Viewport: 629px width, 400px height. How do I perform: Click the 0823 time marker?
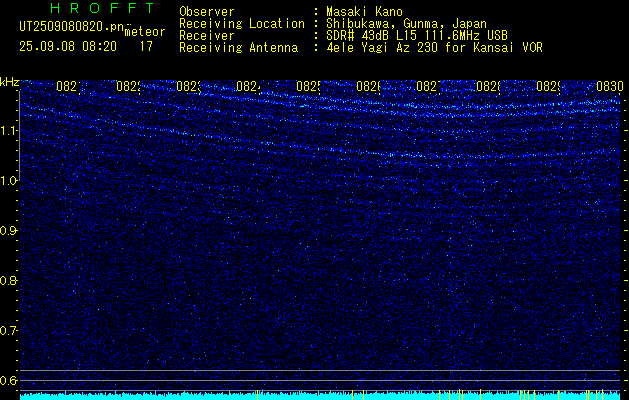pos(188,86)
